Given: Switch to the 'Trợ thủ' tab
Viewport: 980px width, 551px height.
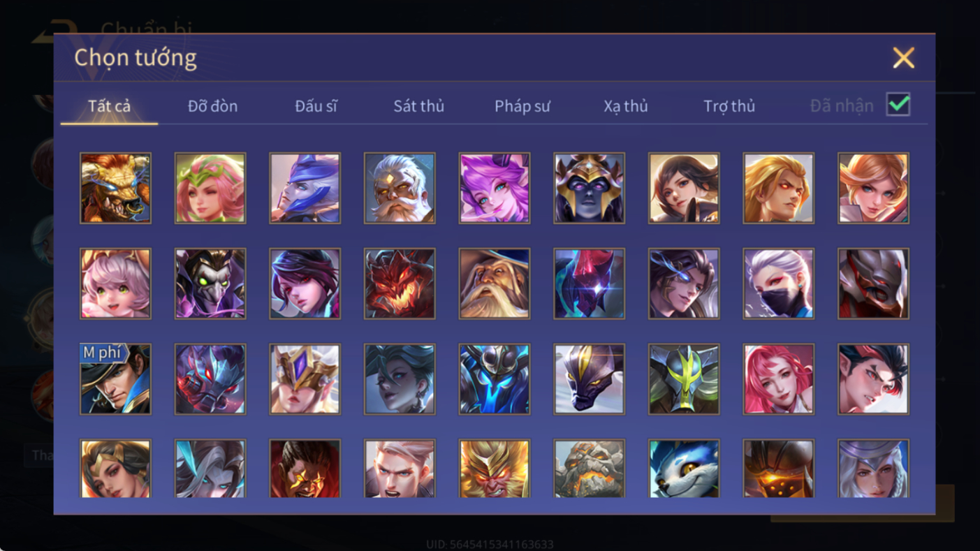Looking at the screenshot, I should (729, 106).
